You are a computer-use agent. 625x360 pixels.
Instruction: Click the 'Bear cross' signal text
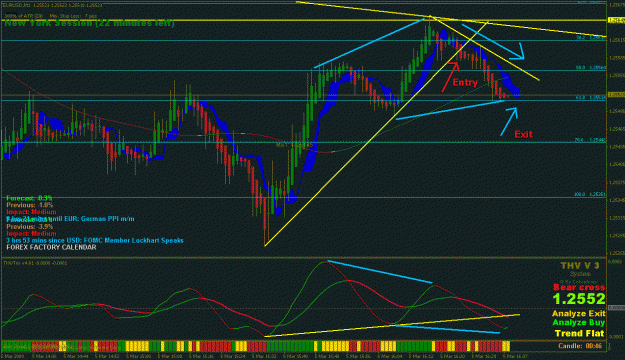[579, 287]
